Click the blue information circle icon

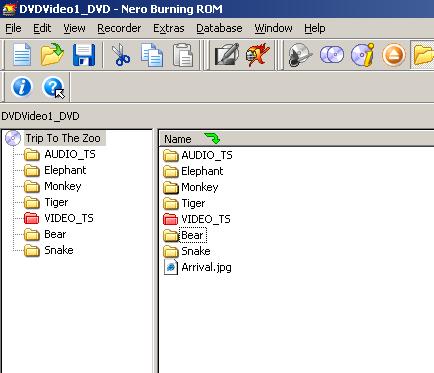tap(22, 87)
